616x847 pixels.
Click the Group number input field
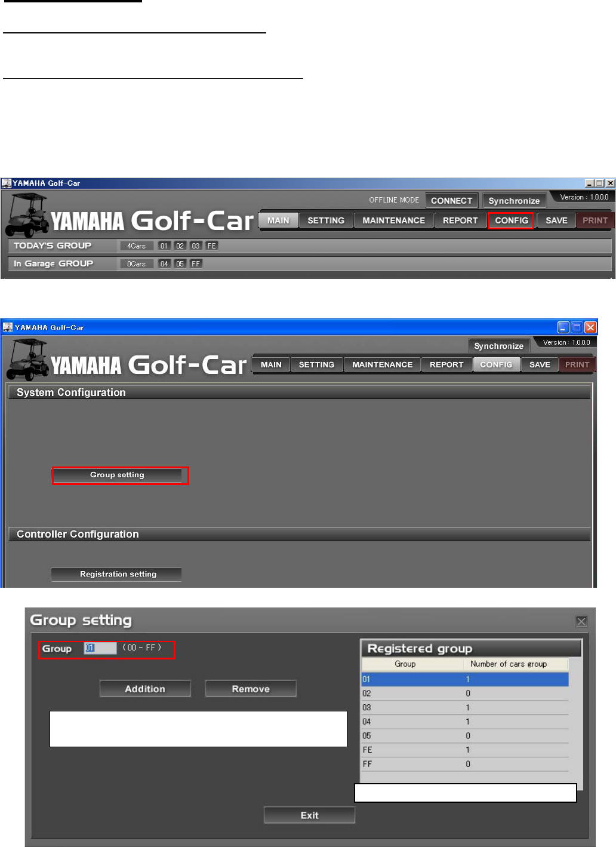click(100, 648)
